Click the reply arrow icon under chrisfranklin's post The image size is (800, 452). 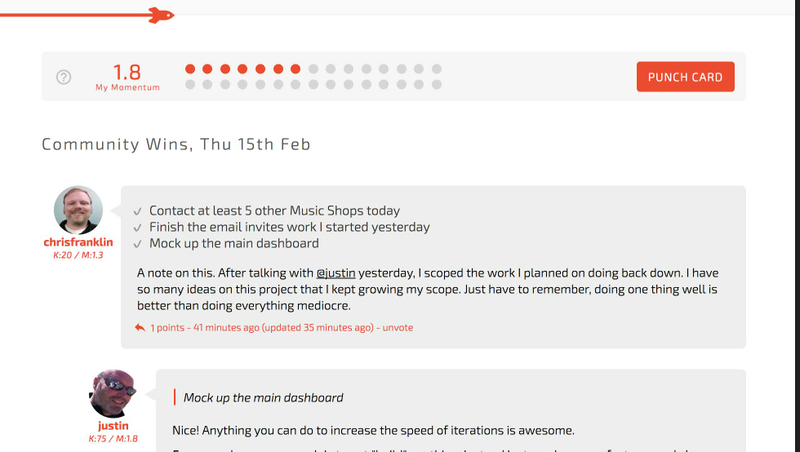coord(140,328)
